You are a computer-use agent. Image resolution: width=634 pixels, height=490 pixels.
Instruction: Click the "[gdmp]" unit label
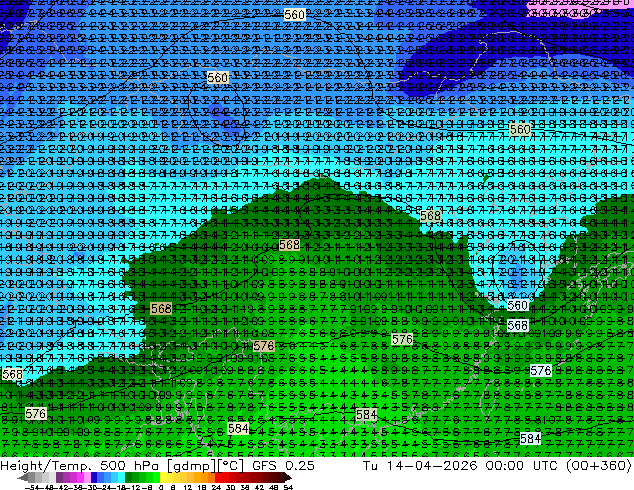(x=192, y=466)
